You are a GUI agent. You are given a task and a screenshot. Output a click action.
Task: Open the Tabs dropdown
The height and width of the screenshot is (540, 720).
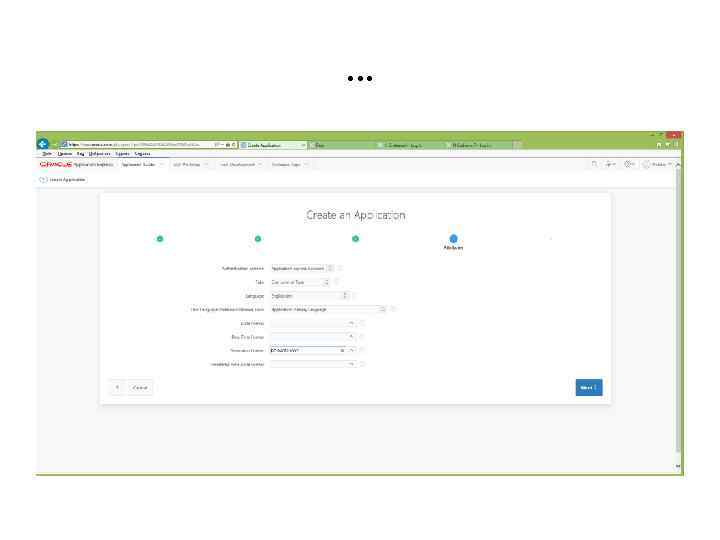coord(300,282)
